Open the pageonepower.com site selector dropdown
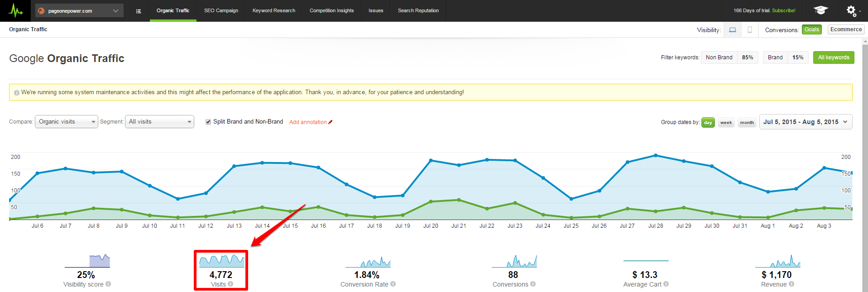Viewport: 868px width, 292px height. [x=79, y=11]
